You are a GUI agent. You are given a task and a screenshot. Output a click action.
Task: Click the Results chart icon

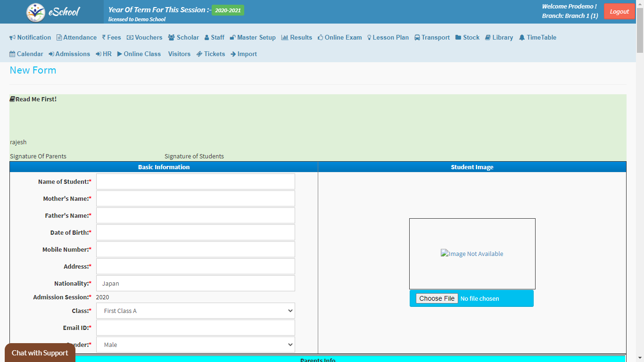pos(285,38)
